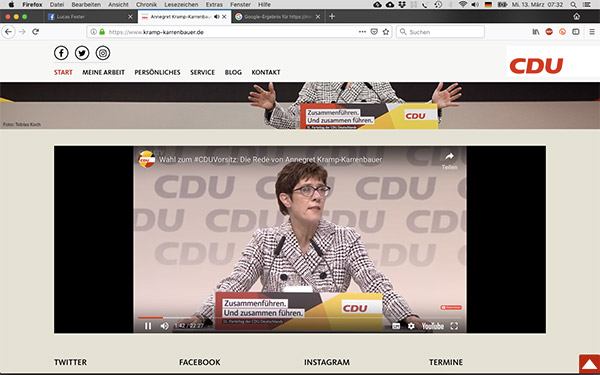This screenshot has width=600, height=375.
Task: Open the Firefox hamburger menu
Action: click(592, 32)
